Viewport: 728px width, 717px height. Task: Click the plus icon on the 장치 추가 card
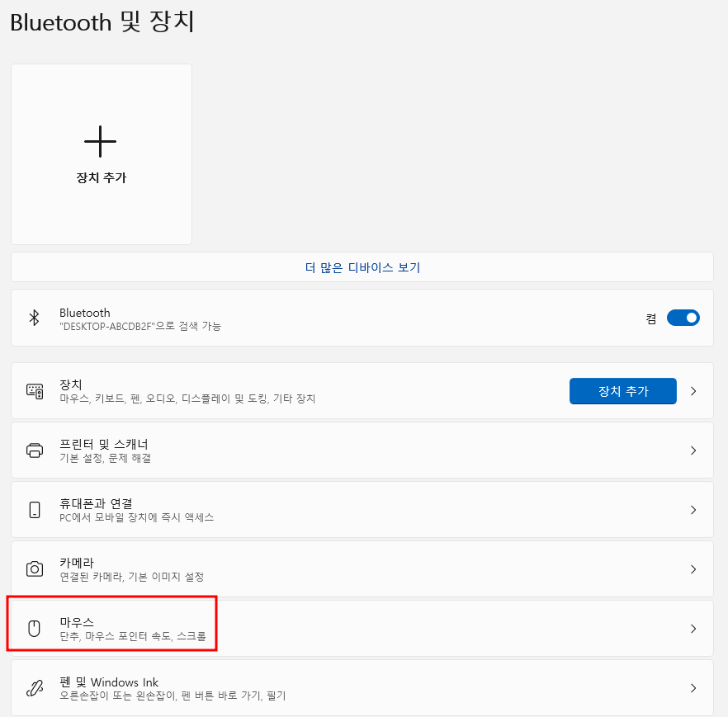(x=101, y=141)
